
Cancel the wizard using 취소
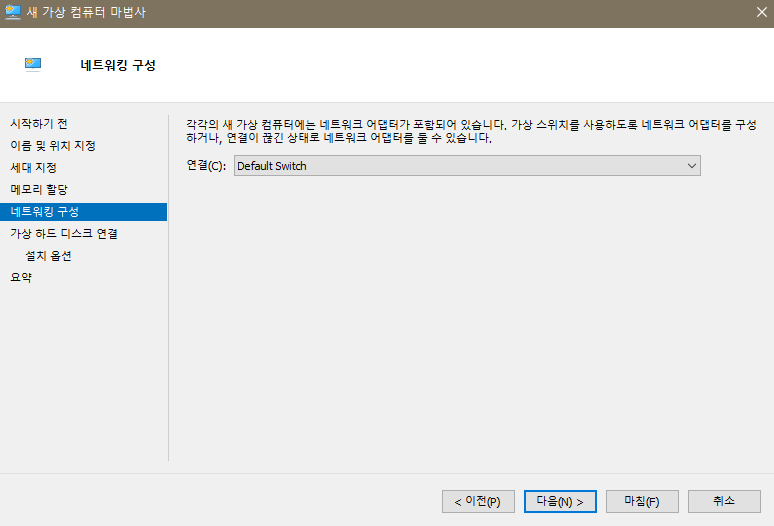(x=724, y=501)
